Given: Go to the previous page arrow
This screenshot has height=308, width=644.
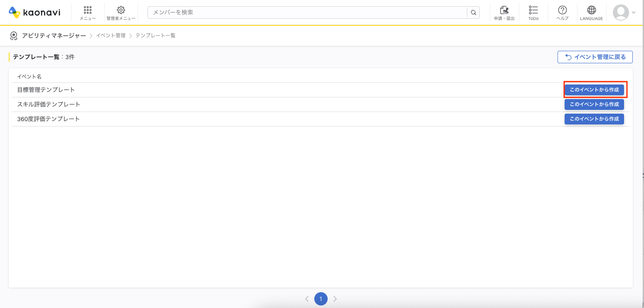Looking at the screenshot, I should click(307, 299).
